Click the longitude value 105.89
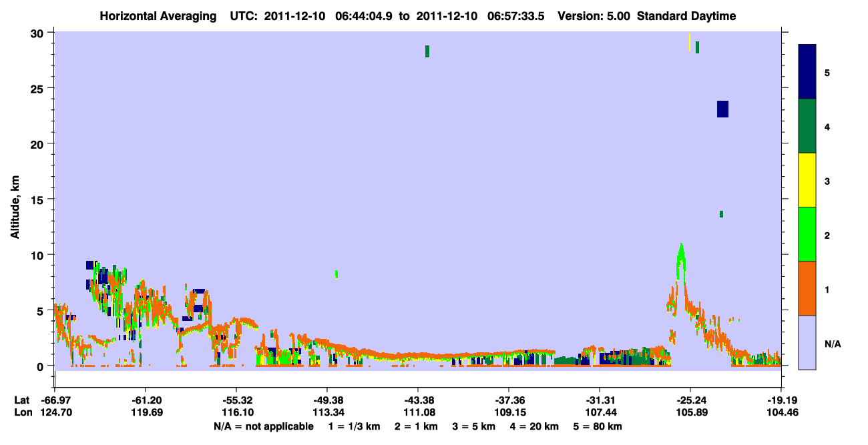This screenshot has height=445, width=868. click(x=690, y=413)
